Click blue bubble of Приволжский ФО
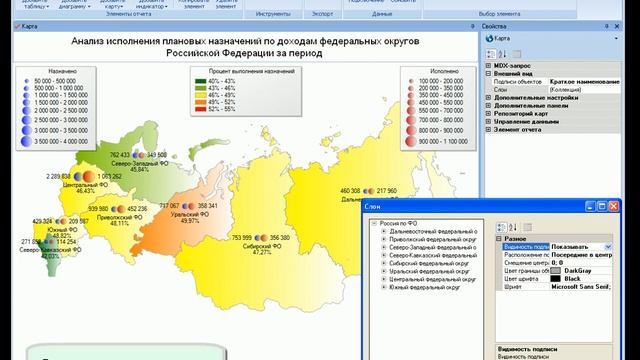This screenshot has height=360, width=640. pyautogui.click(x=114, y=209)
